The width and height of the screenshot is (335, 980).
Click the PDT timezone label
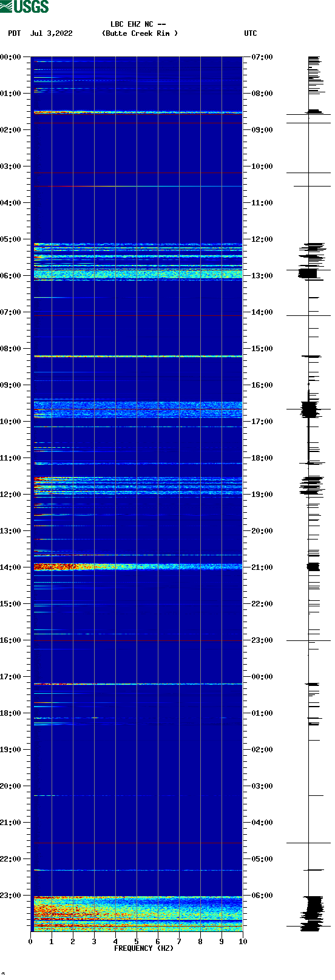15,33
